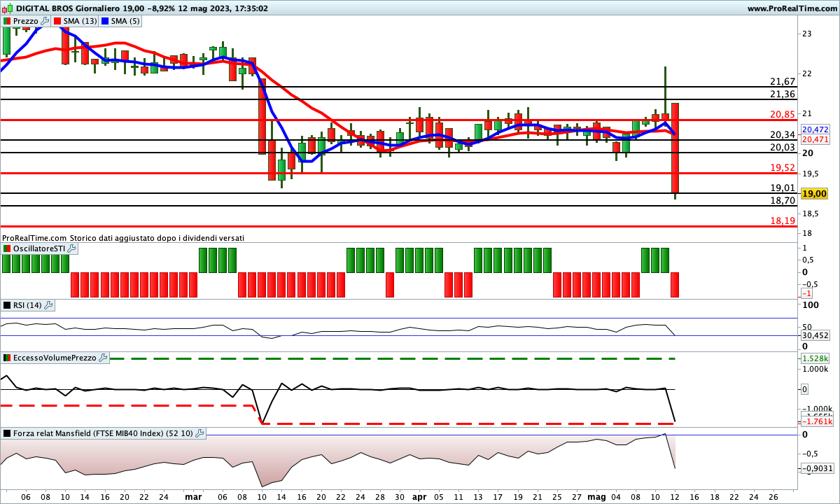Open Forza relat Mansfield settings wrench icon
840x504 pixels.
[199, 433]
